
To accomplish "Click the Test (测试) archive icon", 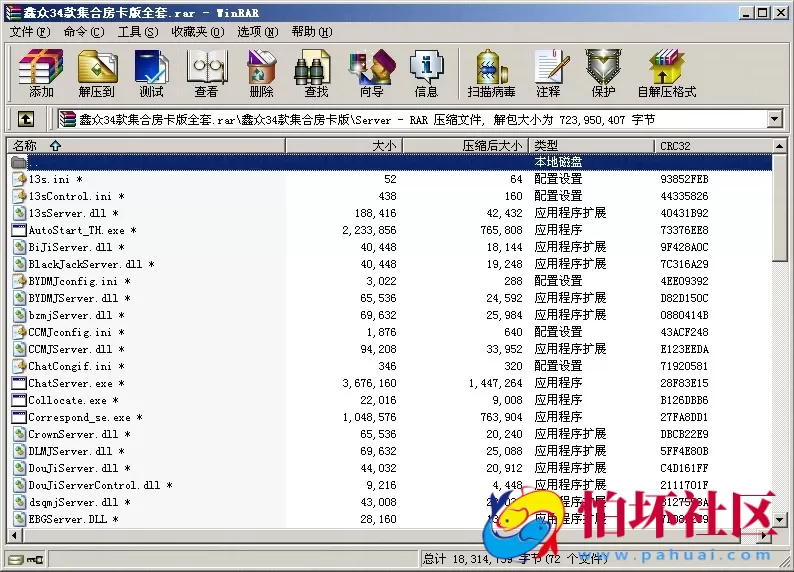I will tap(151, 72).
